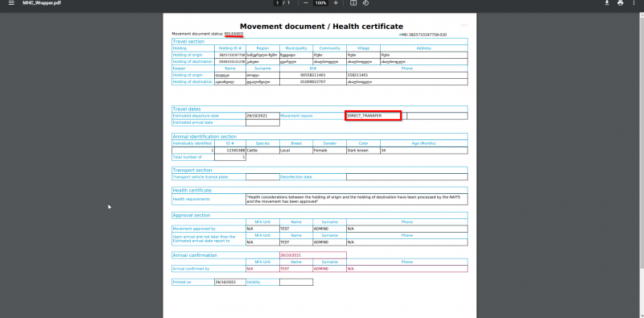
Task: Click the Printed on label
Action: (x=182, y=283)
